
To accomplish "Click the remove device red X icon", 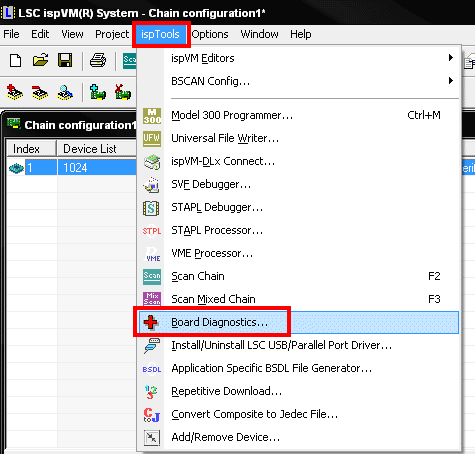I will click(x=123, y=92).
